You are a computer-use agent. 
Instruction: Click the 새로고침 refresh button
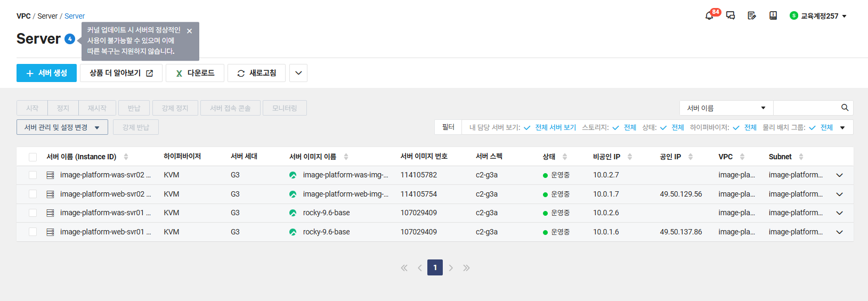pos(256,73)
